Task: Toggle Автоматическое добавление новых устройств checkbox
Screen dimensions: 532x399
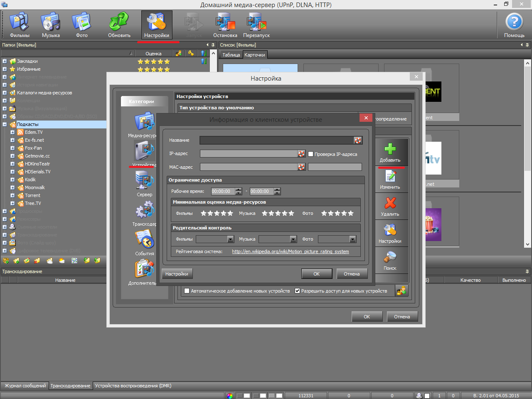Action: click(187, 291)
